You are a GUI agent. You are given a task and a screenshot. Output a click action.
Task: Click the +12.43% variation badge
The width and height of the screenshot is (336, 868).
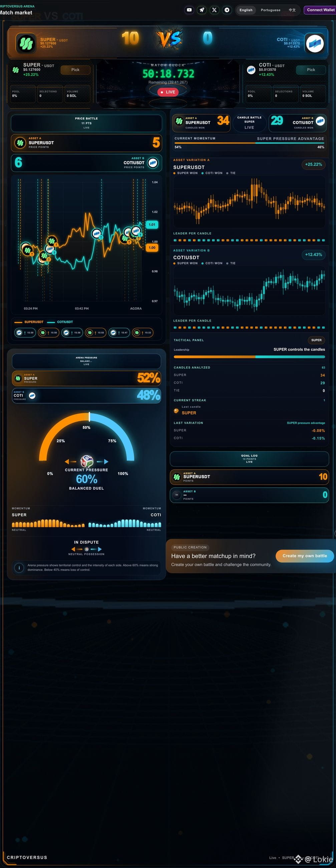313,254
